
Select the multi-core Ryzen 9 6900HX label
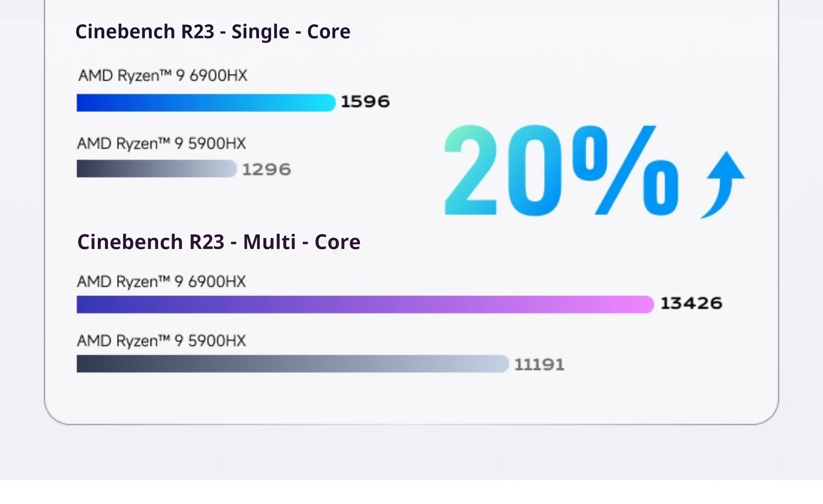[161, 282]
